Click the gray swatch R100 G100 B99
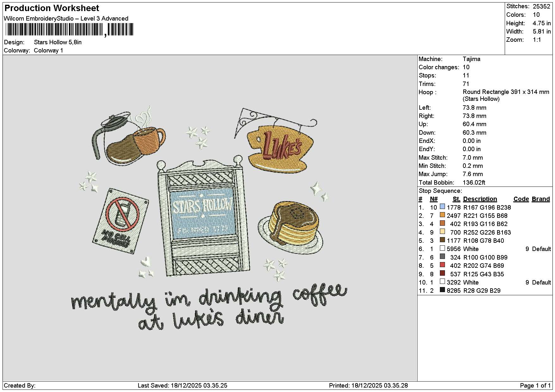Screen dimensions: 555x392 442,257
